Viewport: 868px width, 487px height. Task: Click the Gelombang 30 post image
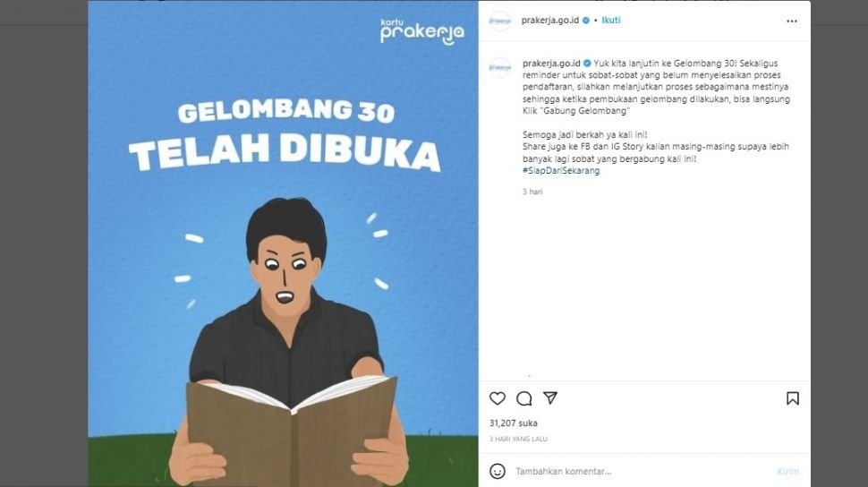pos(283,243)
